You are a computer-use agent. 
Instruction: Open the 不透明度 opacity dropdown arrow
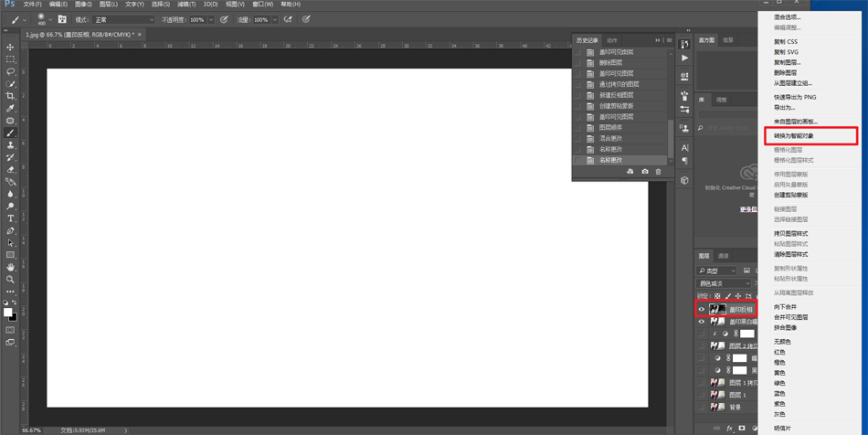click(211, 19)
